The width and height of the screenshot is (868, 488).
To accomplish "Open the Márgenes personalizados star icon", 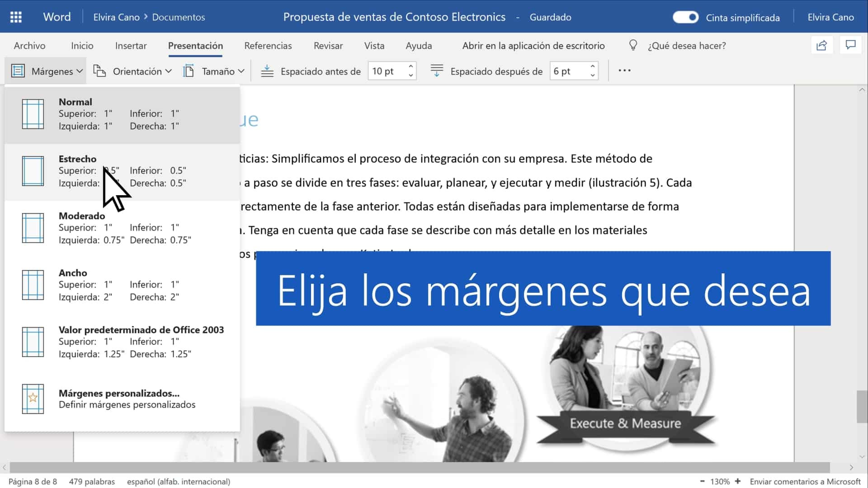I will (x=33, y=399).
